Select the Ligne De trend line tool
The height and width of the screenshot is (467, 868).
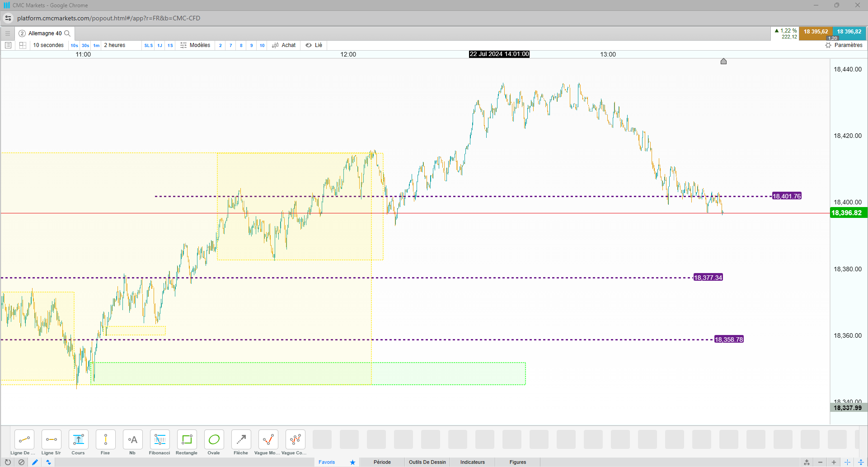(24, 443)
